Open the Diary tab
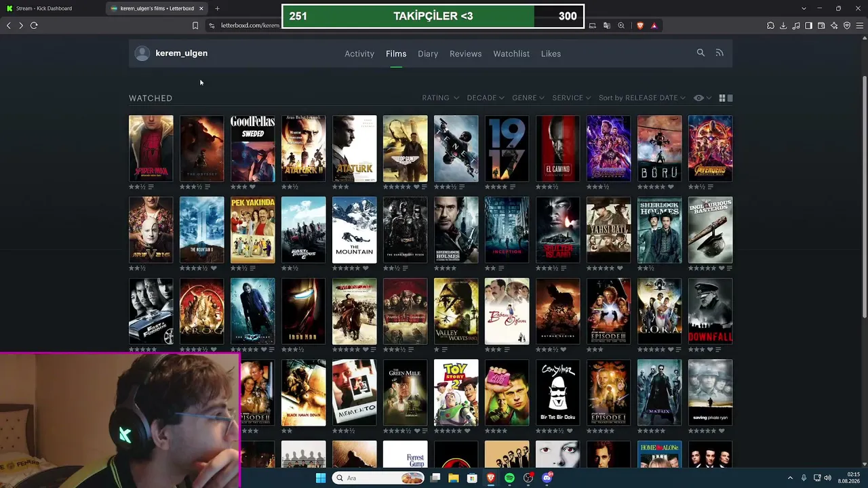 pyautogui.click(x=428, y=54)
